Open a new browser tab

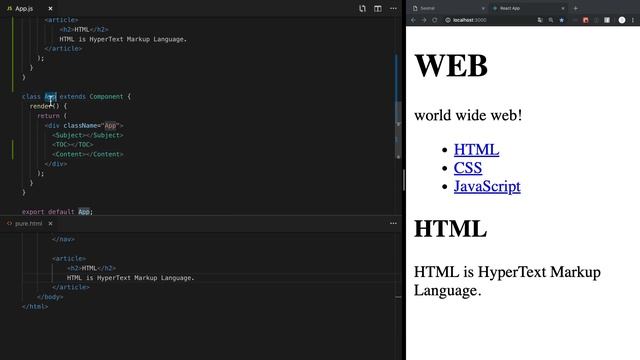[x=576, y=8]
